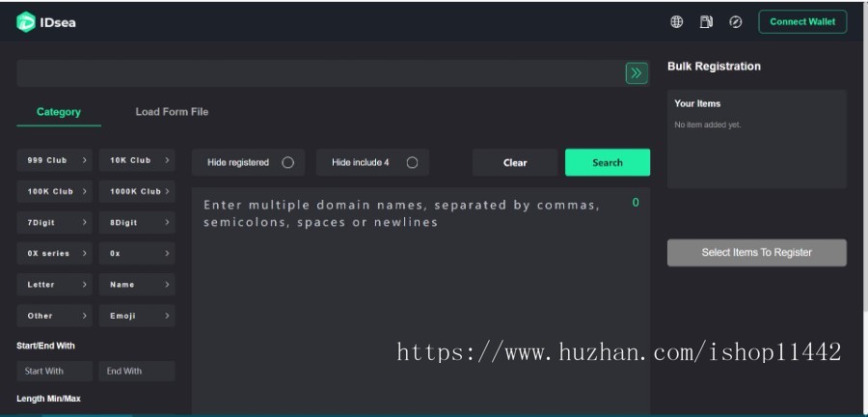Click Select Items To Register button
This screenshot has width=868, height=417.
(x=756, y=253)
